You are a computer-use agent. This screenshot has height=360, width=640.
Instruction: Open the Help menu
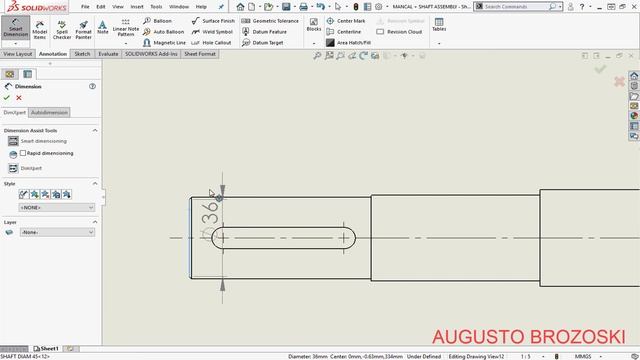pyautogui.click(x=201, y=7)
